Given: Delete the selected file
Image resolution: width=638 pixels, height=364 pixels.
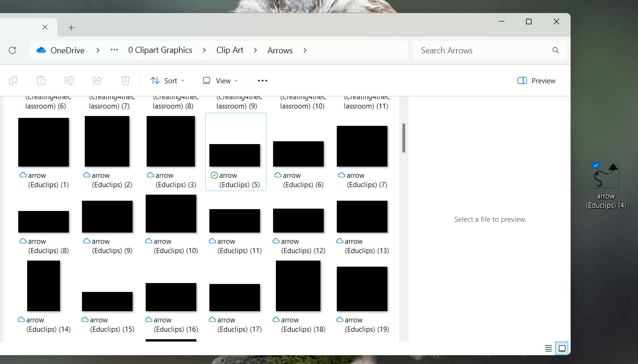Looking at the screenshot, I should click(x=126, y=80).
